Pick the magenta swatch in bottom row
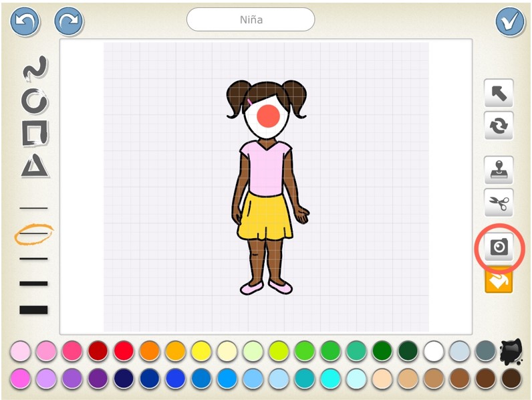This screenshot has height=400, width=532. tap(20, 379)
